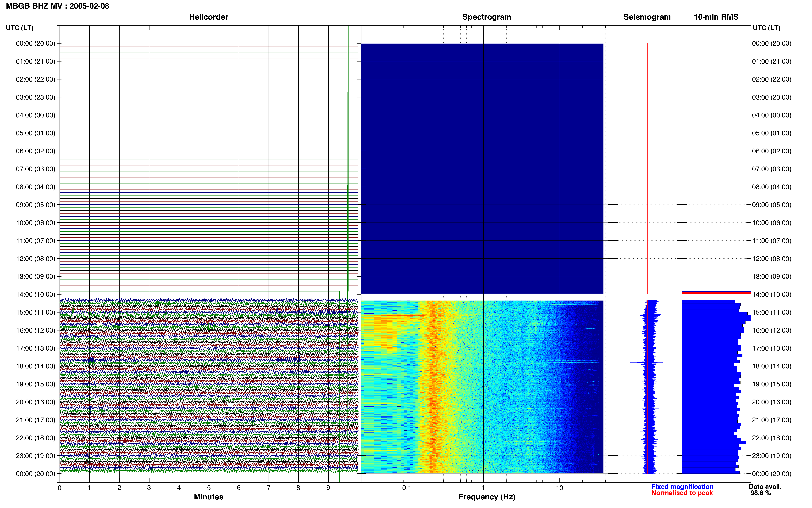
Task: Click left time label 23:00 (19:00)
Action: (36, 456)
